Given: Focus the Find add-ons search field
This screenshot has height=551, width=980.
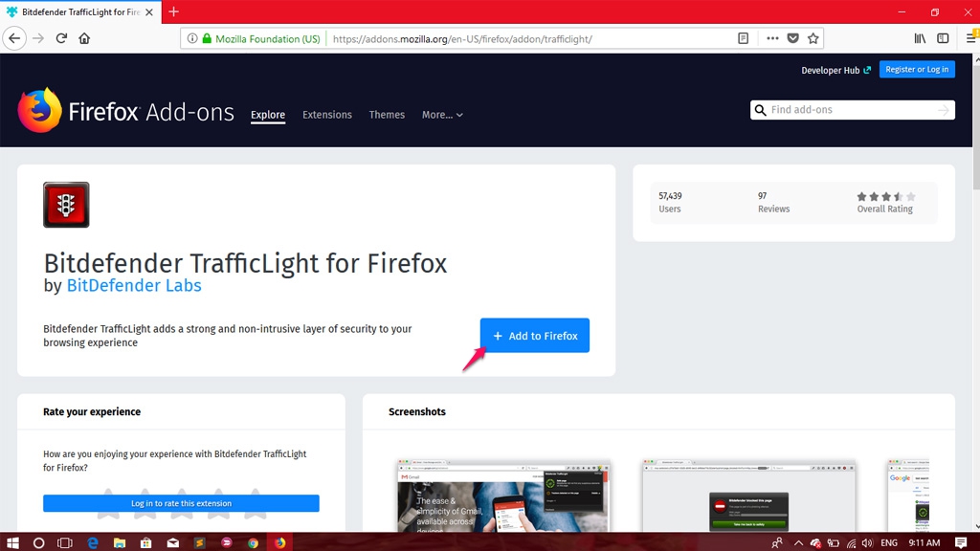Looking at the screenshot, I should click(853, 110).
